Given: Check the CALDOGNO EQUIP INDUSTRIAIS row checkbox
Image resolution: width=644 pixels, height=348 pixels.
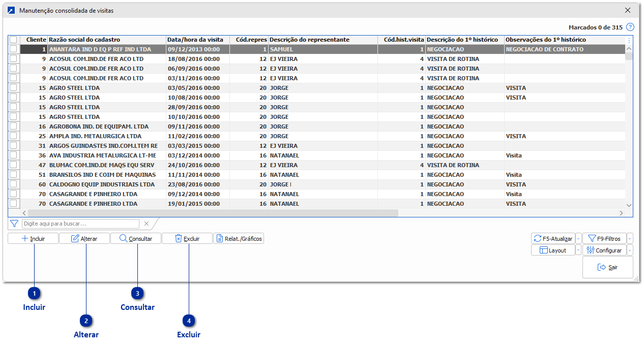Looking at the screenshot, I should point(13,184).
